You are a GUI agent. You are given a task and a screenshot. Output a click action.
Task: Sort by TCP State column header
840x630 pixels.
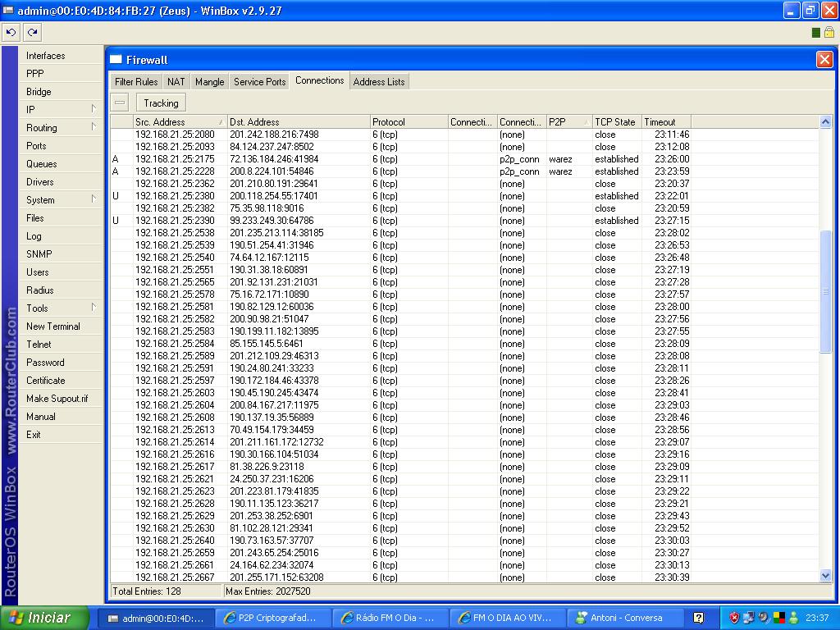click(617, 121)
